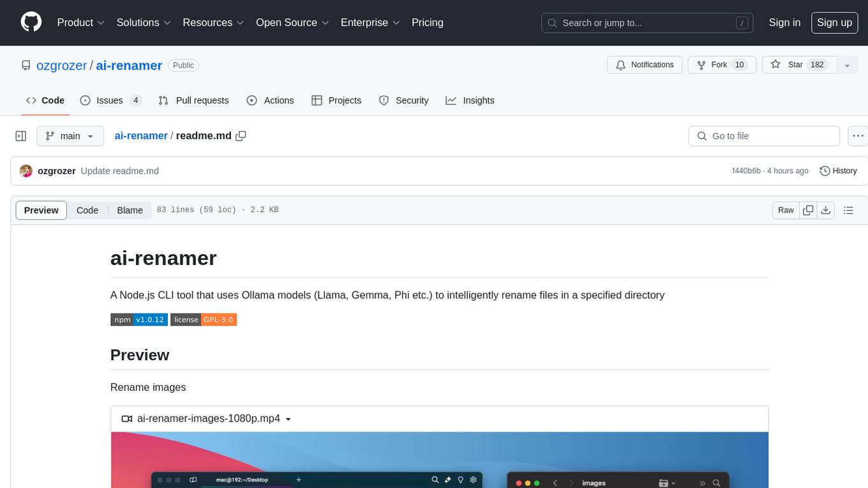Switch to the Issues tab
Screen dimensions: 868x488
(110, 100)
